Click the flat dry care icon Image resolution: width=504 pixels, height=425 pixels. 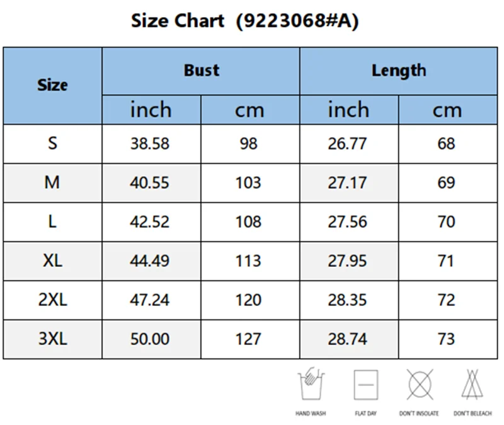click(x=366, y=385)
